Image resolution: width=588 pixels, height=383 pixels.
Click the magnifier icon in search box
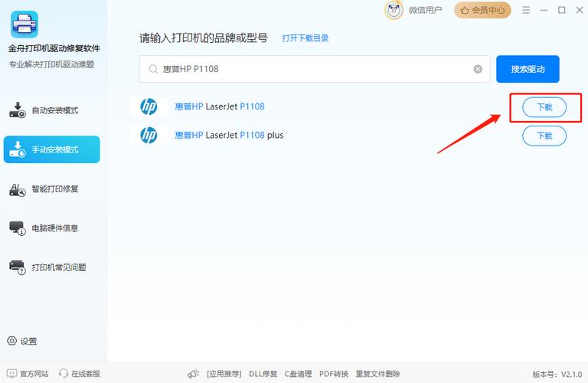[x=153, y=69]
